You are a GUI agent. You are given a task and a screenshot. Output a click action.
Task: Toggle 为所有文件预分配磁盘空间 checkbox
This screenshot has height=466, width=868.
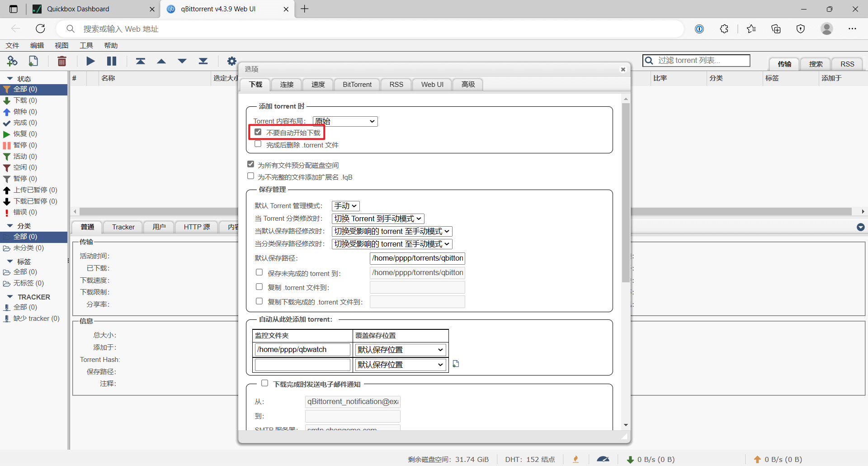pyautogui.click(x=251, y=164)
